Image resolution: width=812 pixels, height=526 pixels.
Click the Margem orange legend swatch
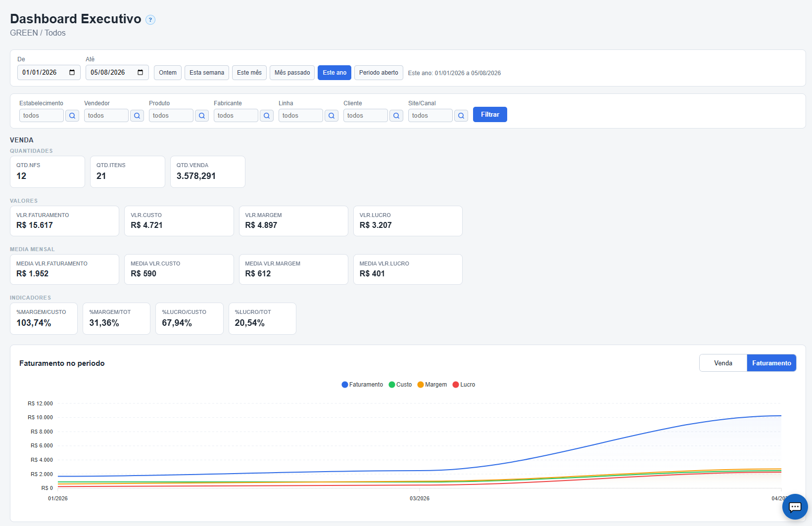[421, 385]
